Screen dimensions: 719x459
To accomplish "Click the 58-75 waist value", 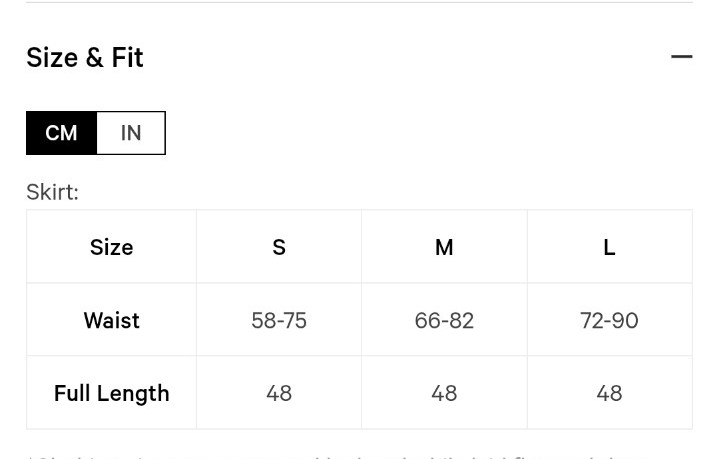I will (279, 320).
